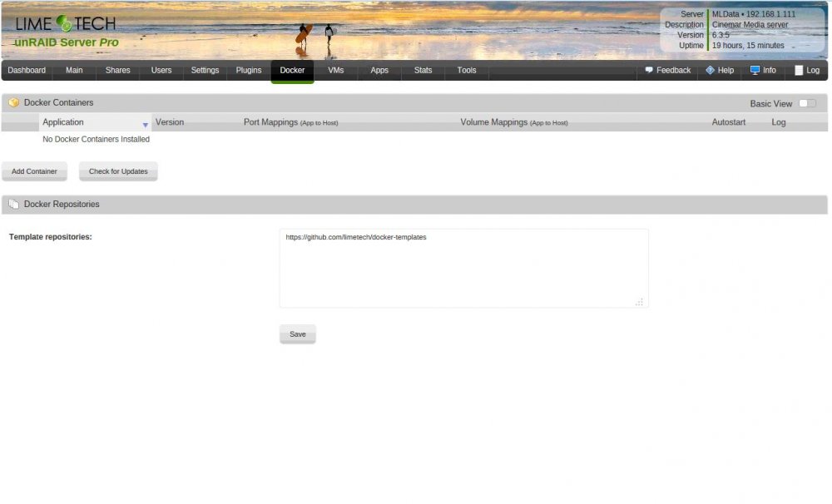Open the Tools tab

(x=467, y=71)
